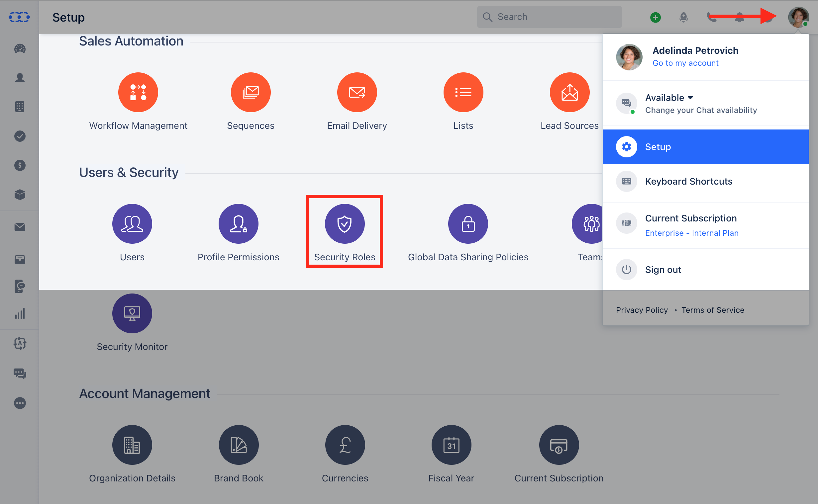Screen dimensions: 818x504
Task: Select Setup from the profile menu
Action: [657, 147]
